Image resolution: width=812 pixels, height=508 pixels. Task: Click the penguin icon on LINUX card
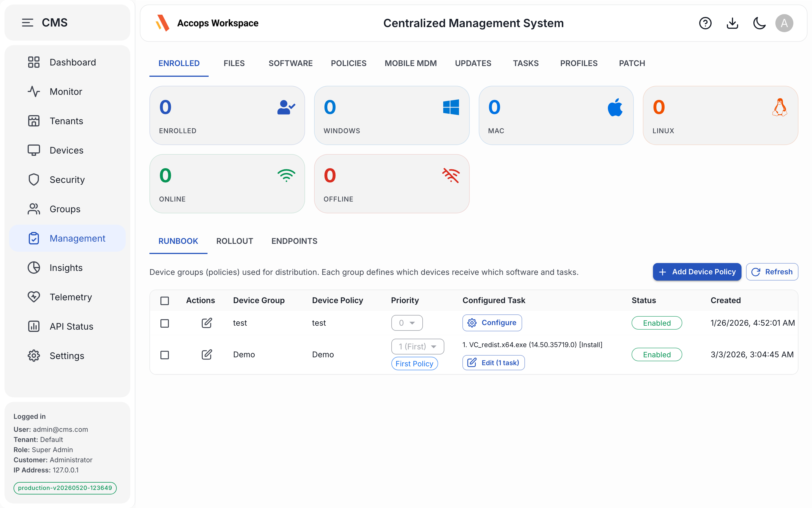click(780, 107)
